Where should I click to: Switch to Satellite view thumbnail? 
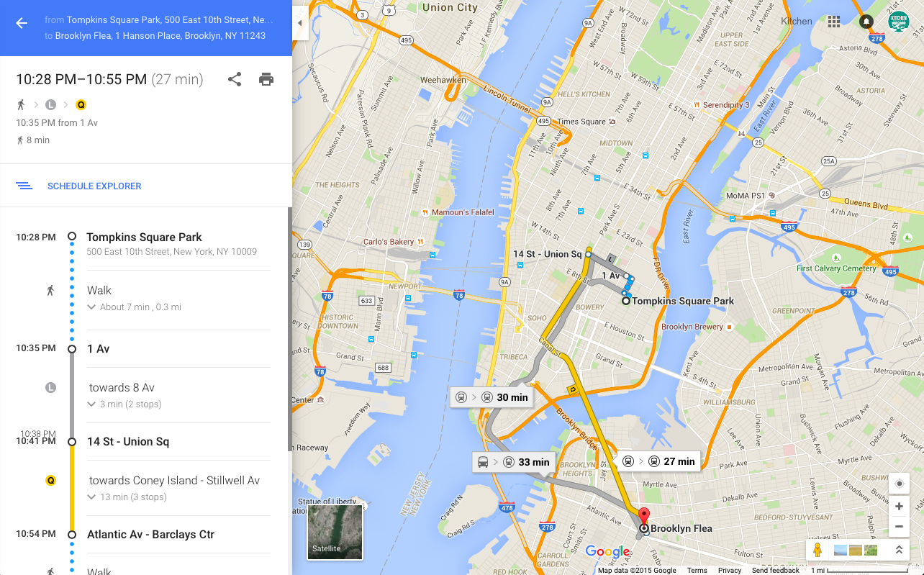[x=335, y=532]
